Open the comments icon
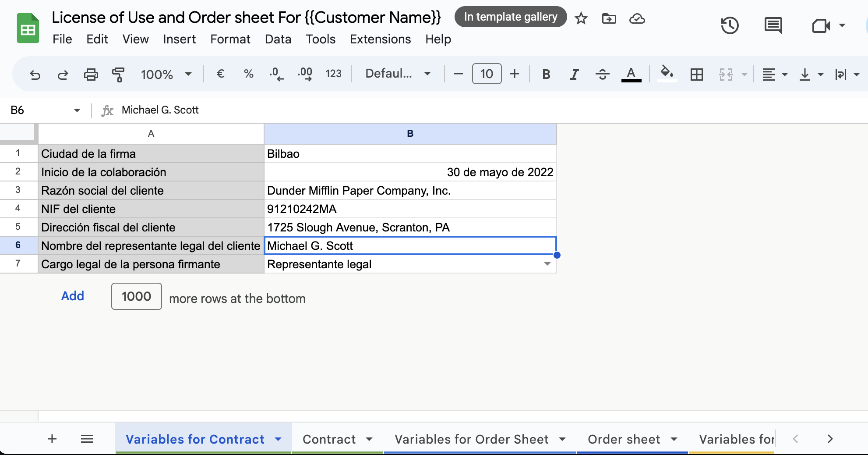The width and height of the screenshot is (868, 455). [x=773, y=26]
